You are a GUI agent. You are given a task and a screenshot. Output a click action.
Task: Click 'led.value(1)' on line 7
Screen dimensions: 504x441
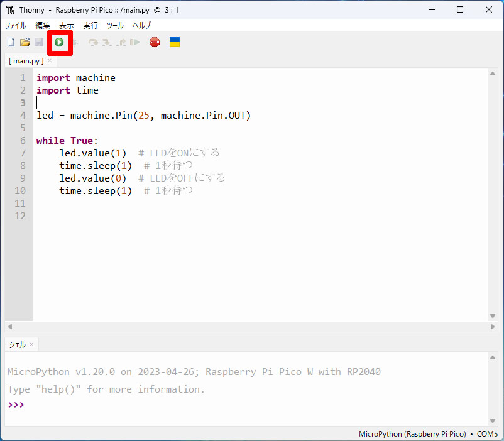92,153
